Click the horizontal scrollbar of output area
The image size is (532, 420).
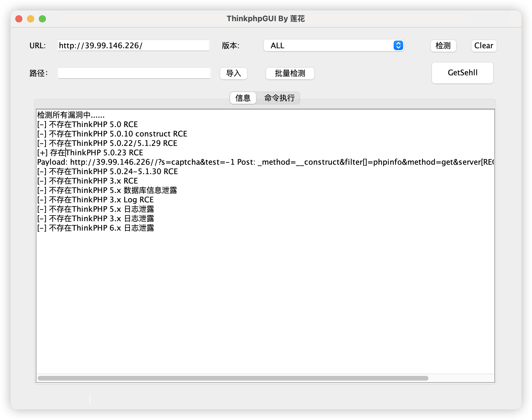[x=233, y=378]
